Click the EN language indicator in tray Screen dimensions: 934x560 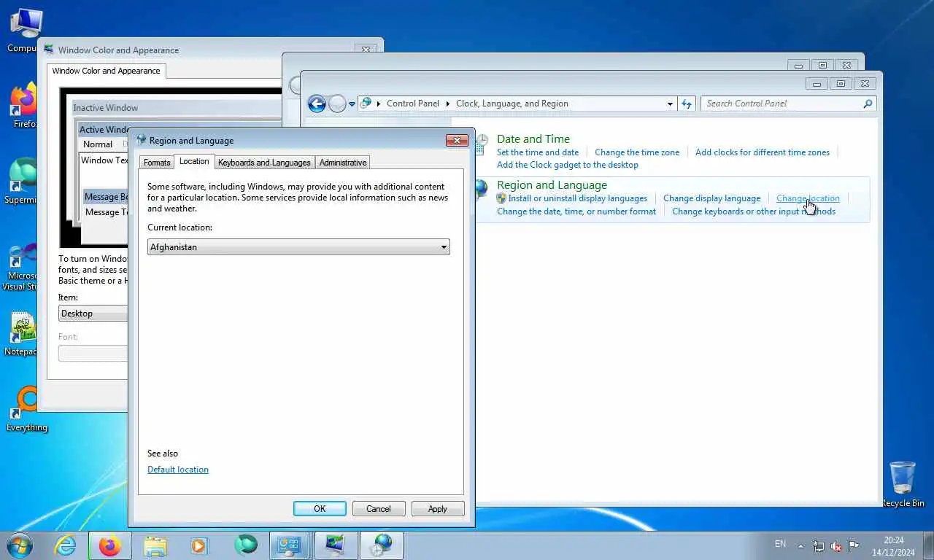click(780, 544)
